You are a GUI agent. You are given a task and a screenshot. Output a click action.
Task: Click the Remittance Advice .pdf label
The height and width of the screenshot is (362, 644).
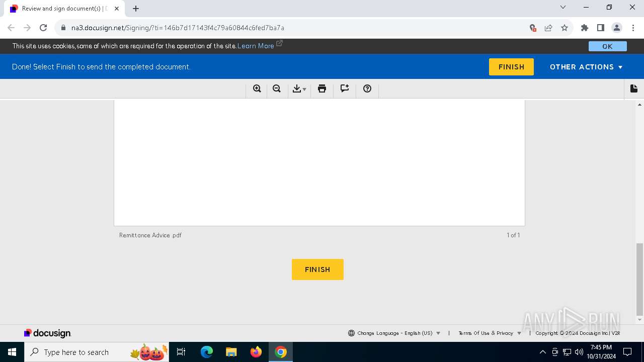pyautogui.click(x=150, y=235)
